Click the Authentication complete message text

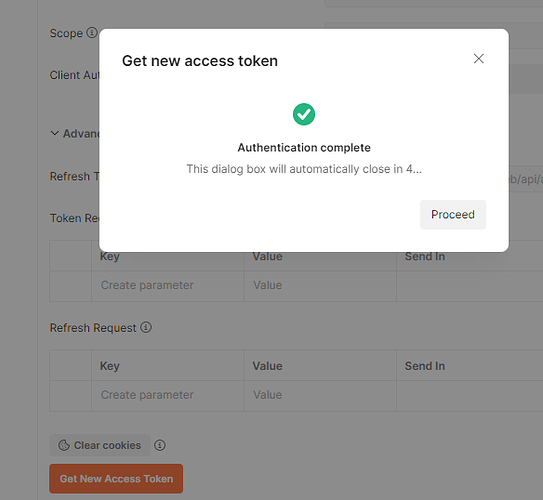[304, 148]
